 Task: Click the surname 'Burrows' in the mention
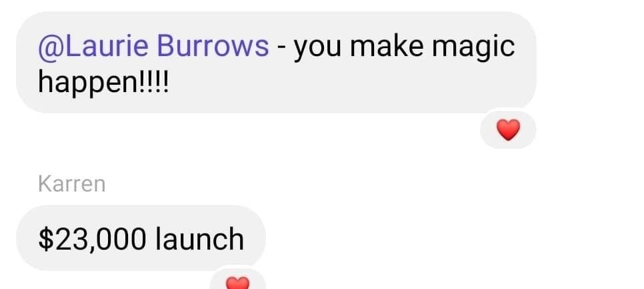click(213, 46)
